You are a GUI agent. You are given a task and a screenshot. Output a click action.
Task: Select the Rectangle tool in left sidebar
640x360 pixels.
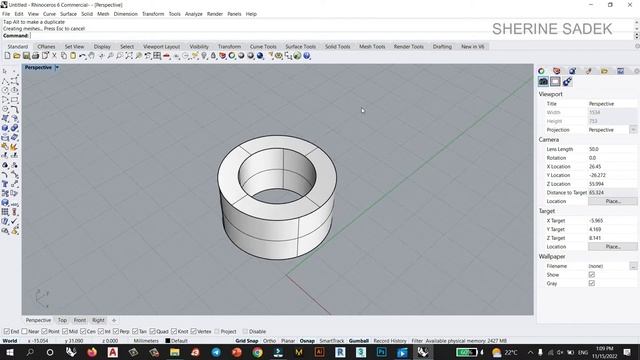pos(14,100)
